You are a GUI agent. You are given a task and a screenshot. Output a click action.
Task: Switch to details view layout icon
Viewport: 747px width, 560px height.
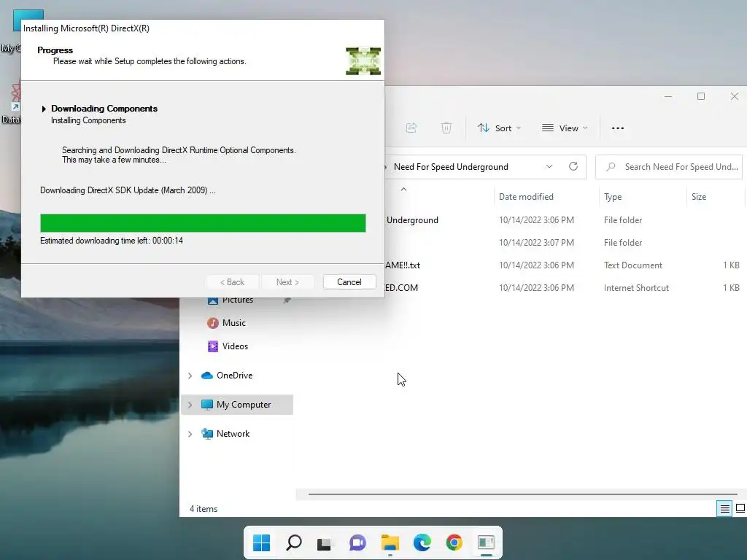click(724, 508)
